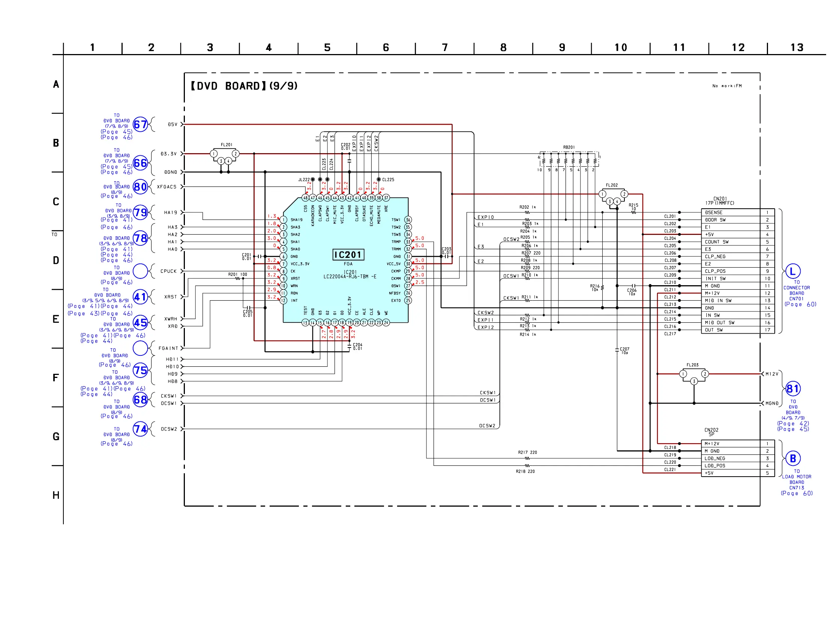The width and height of the screenshot is (840, 632).
Task: Click the circled B load motor marker
Action: tap(793, 458)
